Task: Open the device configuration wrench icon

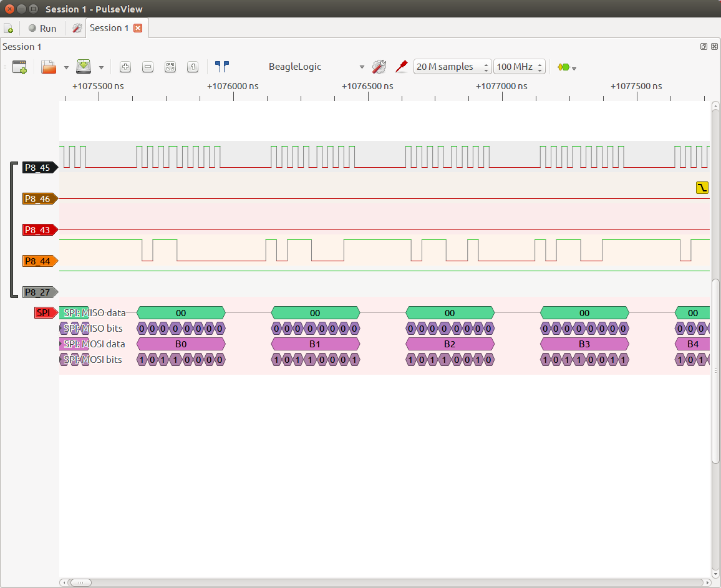Action: 379,67
